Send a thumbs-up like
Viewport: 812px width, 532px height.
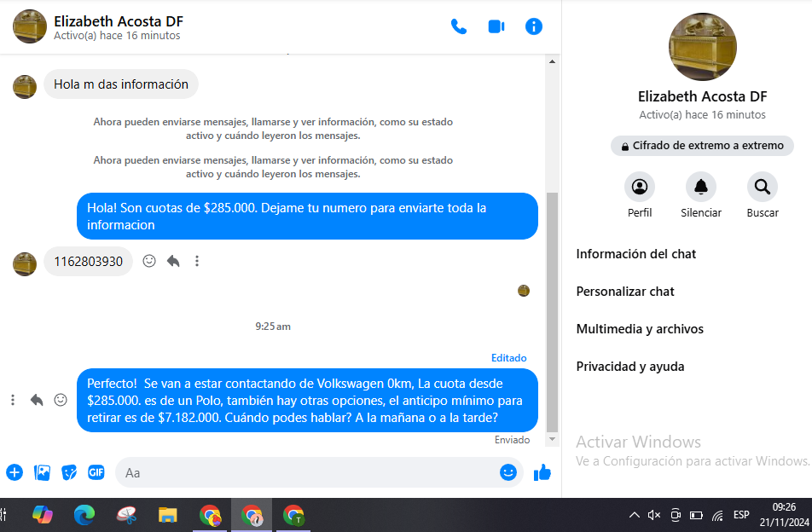pos(542,472)
